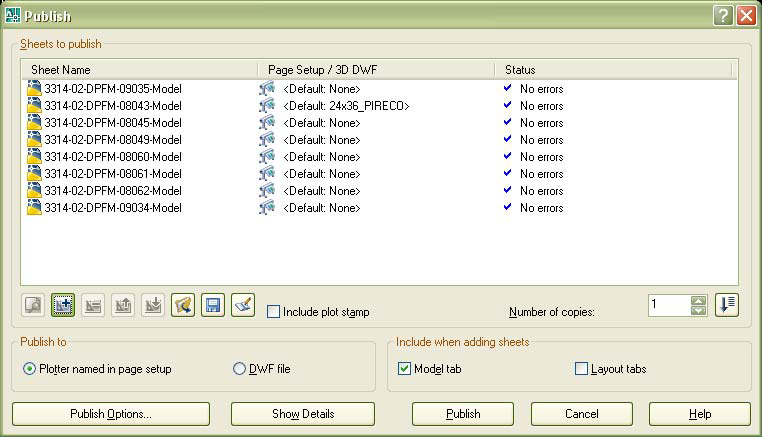
Task: Click page setup icon in 24x36_PIRECO row
Action: pos(267,105)
